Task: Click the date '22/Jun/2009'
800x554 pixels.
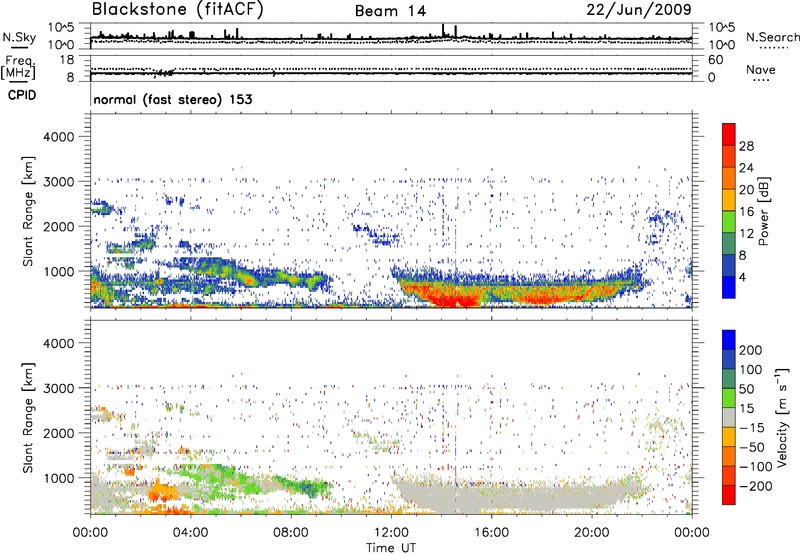Action: 639,9
